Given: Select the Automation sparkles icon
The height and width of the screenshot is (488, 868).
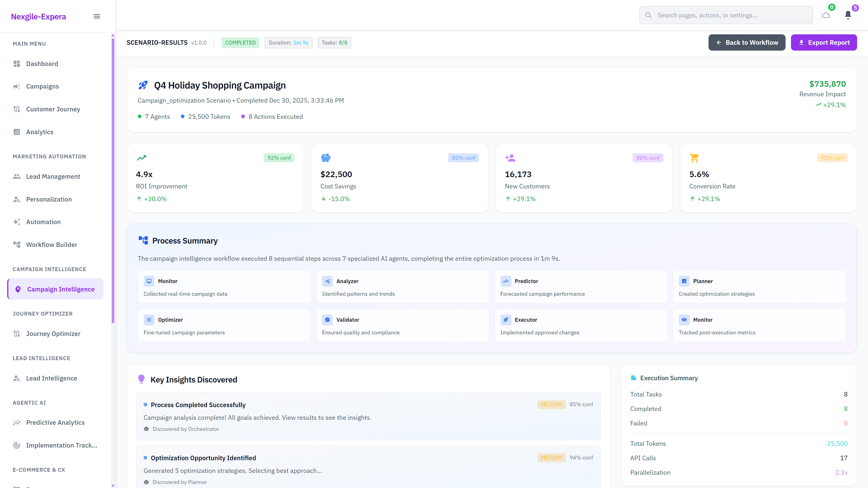Looking at the screenshot, I should point(17,222).
